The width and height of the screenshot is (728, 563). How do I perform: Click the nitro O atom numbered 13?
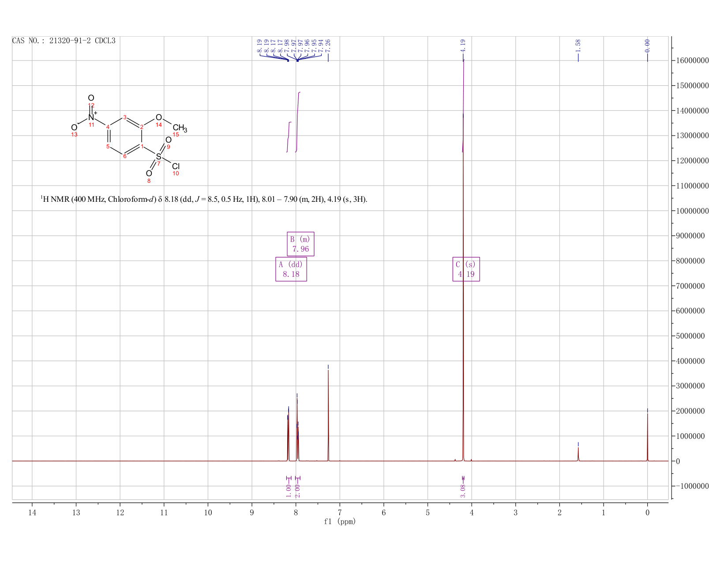(74, 128)
